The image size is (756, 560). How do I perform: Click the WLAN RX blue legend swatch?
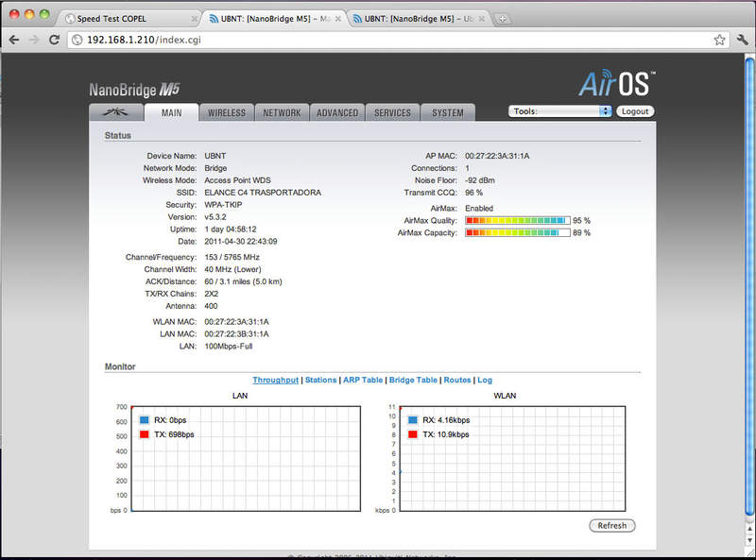[x=413, y=419]
